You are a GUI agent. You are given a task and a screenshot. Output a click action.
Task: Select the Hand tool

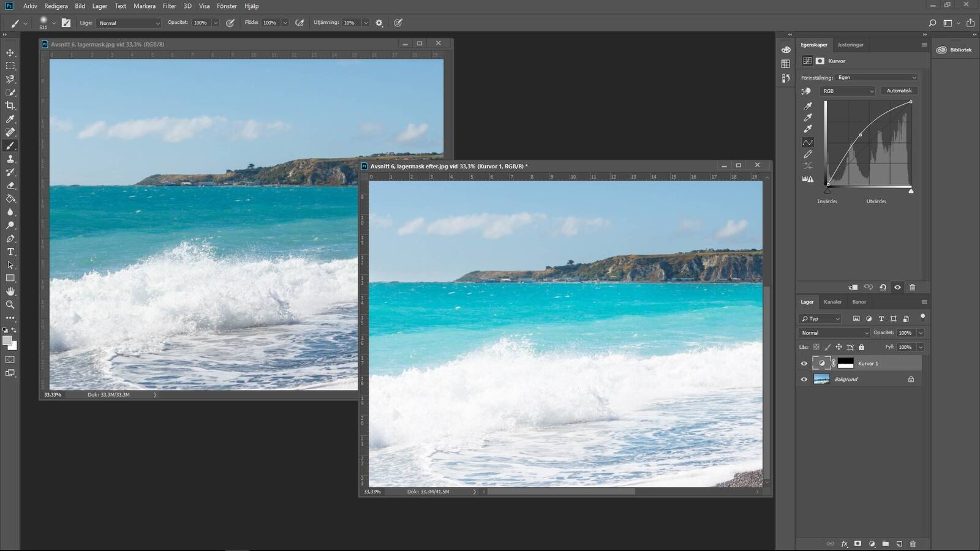[10, 291]
